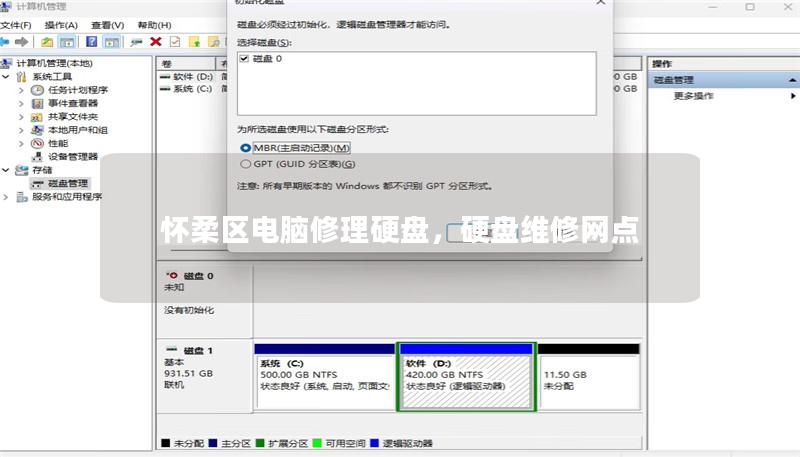Click 更多操作 in the actions pane
The width and height of the screenshot is (800, 457).
[693, 96]
